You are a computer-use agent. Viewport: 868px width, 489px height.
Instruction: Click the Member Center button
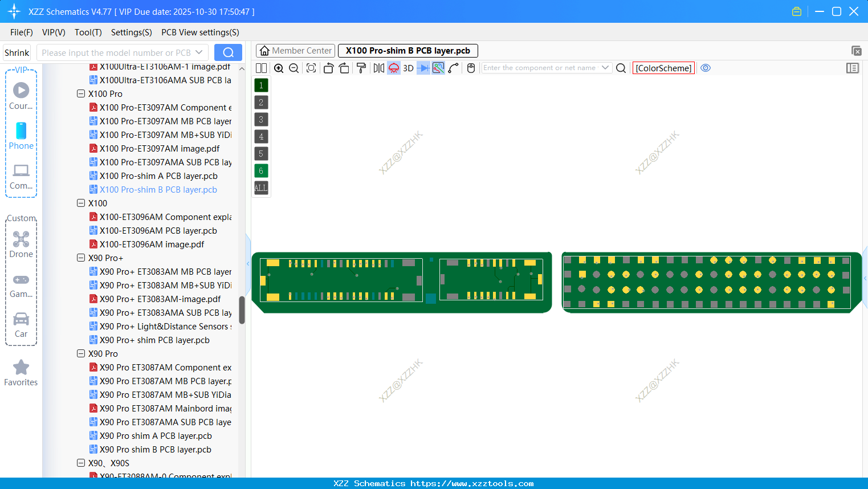pos(295,50)
